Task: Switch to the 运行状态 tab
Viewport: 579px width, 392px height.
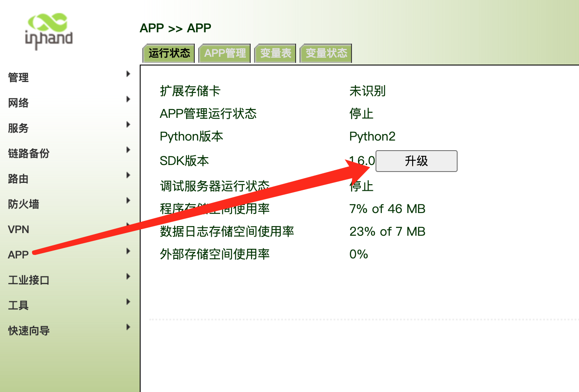Action: pos(169,53)
